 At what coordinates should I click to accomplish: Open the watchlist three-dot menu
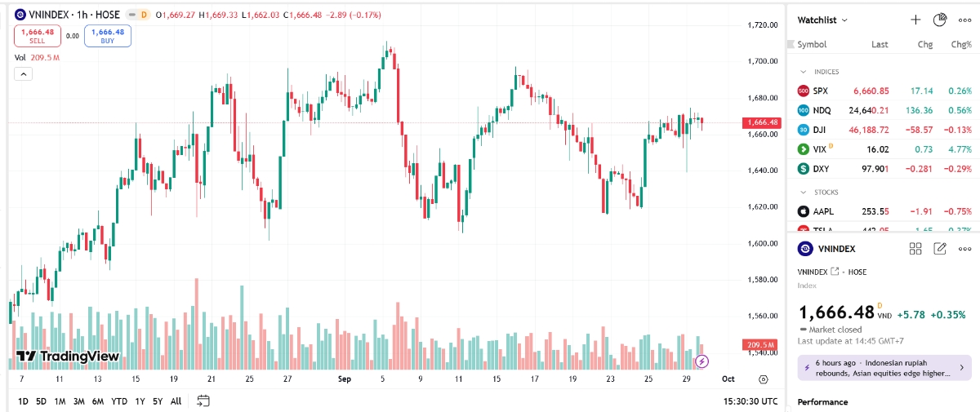964,20
